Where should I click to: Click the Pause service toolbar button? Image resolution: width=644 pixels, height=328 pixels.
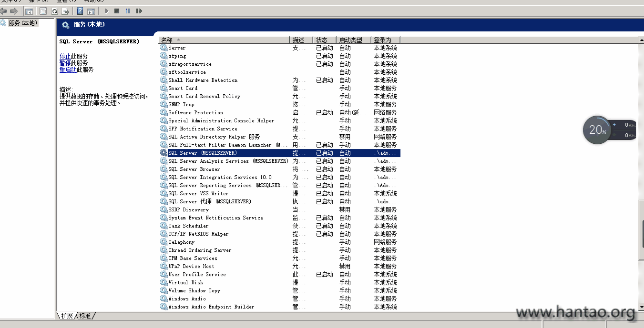[128, 11]
